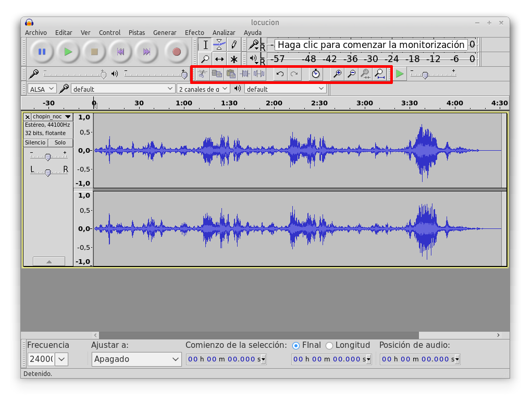Click the Posición de audio time field
532x400 pixels.
click(420, 359)
